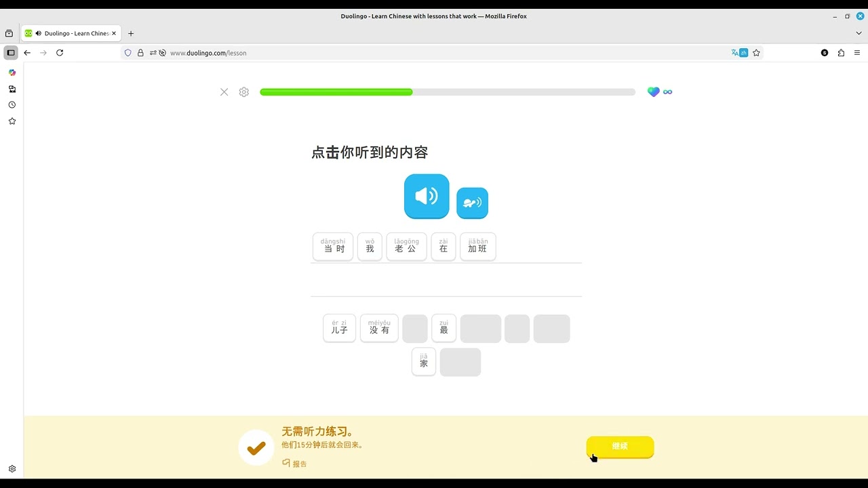Open synced tabs sidebar icon

12,89
